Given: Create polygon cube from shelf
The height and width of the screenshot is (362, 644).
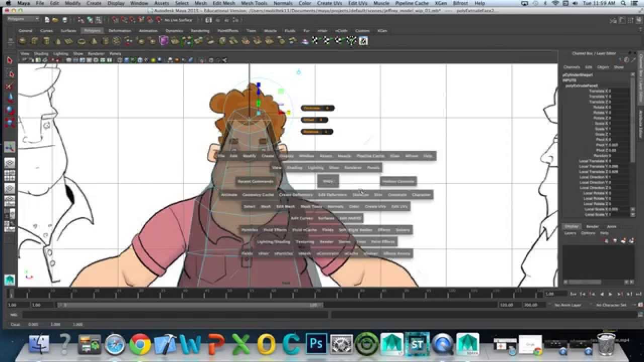Looking at the screenshot, I should coord(34,41).
